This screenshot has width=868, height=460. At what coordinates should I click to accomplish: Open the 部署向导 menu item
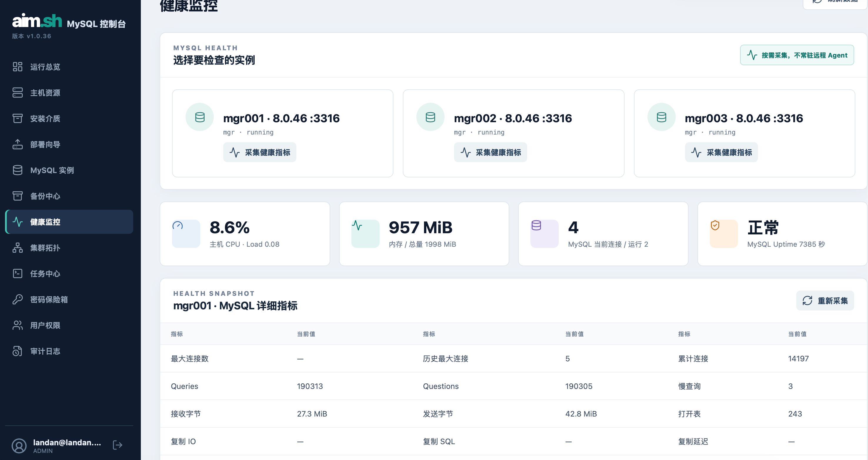(x=69, y=144)
